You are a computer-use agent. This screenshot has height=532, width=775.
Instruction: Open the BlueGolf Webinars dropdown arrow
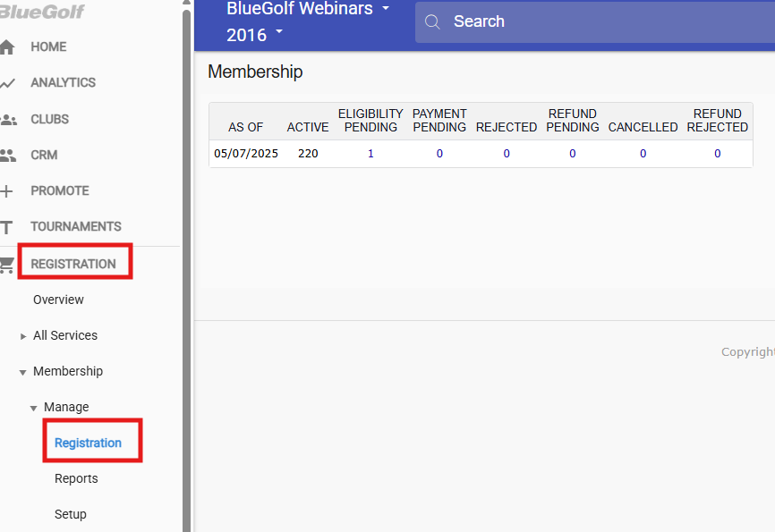pyautogui.click(x=386, y=8)
